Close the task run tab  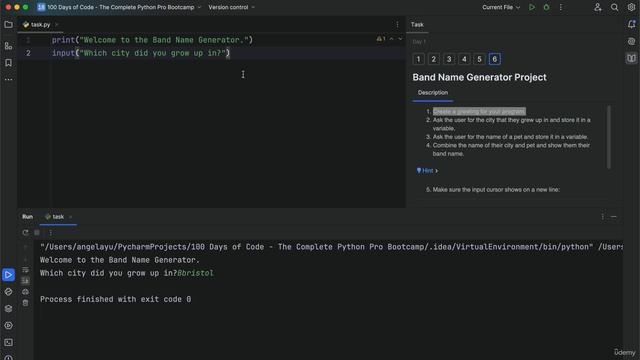[71, 217]
